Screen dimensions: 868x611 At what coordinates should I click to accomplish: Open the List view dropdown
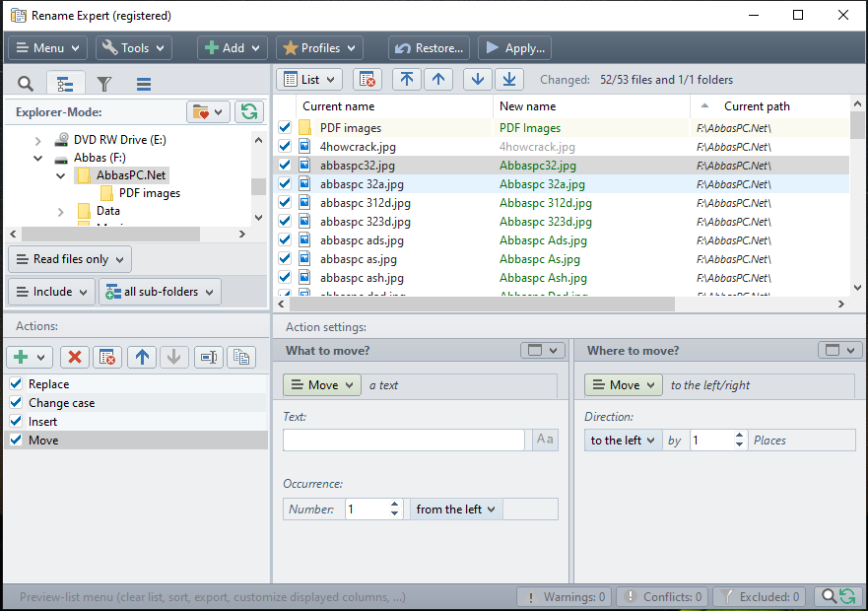pyautogui.click(x=309, y=80)
